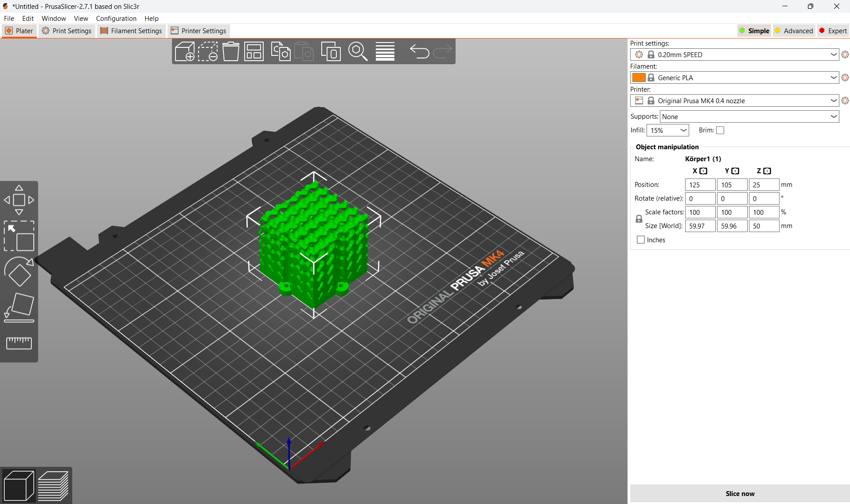This screenshot has width=850, height=504.
Task: Click the orange filament color swatch
Action: click(639, 78)
